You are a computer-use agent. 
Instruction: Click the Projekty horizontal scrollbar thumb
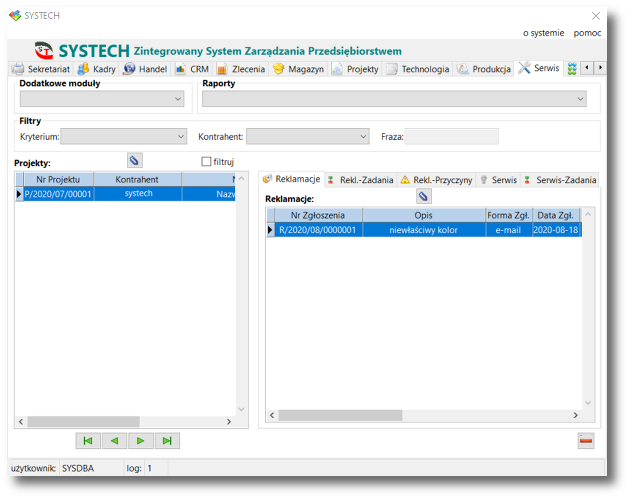click(84, 421)
